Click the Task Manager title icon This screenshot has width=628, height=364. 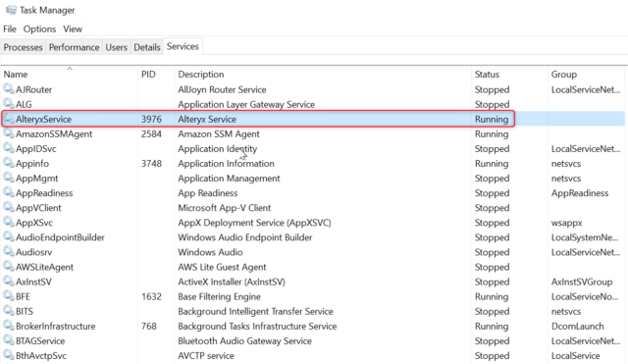(x=11, y=10)
